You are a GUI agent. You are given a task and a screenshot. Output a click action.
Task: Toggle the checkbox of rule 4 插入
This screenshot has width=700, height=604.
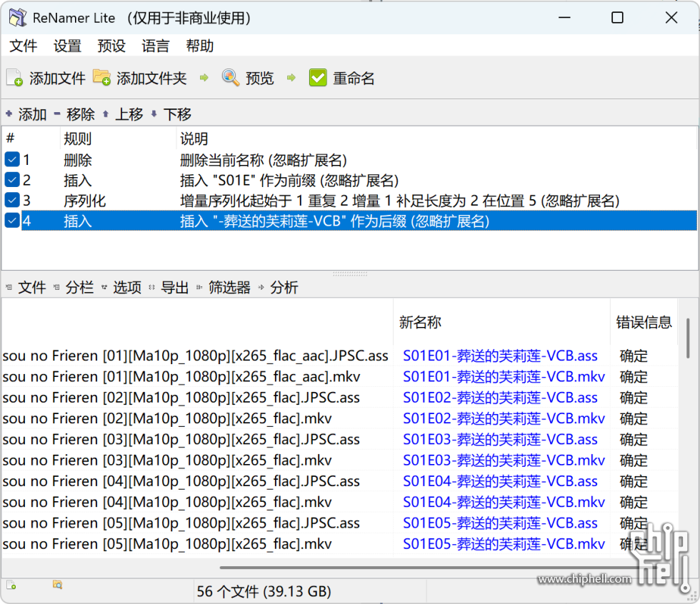coord(11,221)
